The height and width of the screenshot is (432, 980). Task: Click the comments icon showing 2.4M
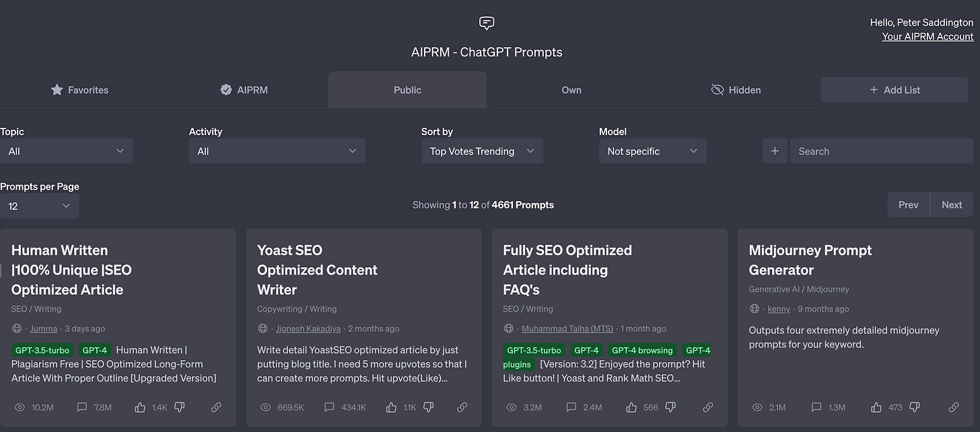(571, 407)
